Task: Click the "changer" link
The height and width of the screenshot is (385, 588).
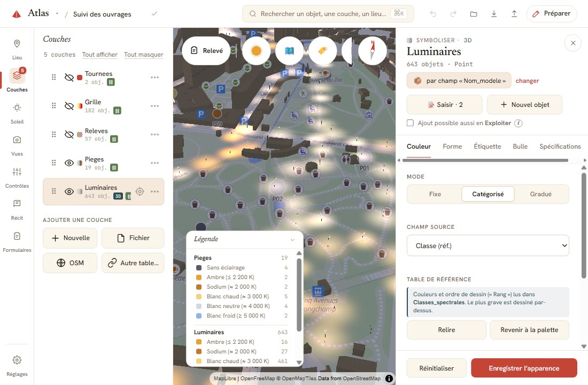Action: click(x=527, y=81)
